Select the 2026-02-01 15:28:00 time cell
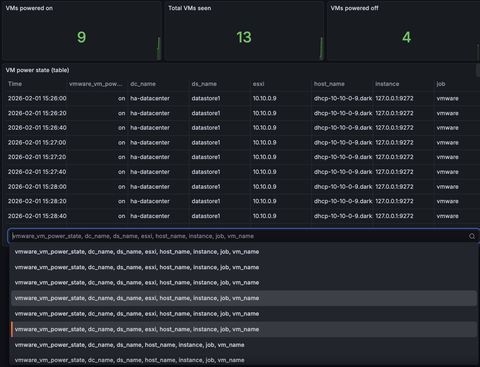480x367 pixels. 37,187
